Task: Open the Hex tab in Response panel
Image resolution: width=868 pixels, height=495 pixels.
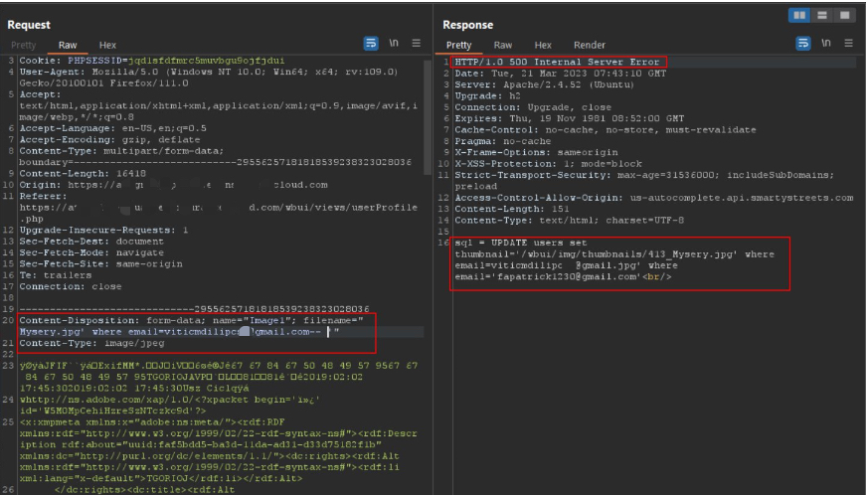Action: 543,46
